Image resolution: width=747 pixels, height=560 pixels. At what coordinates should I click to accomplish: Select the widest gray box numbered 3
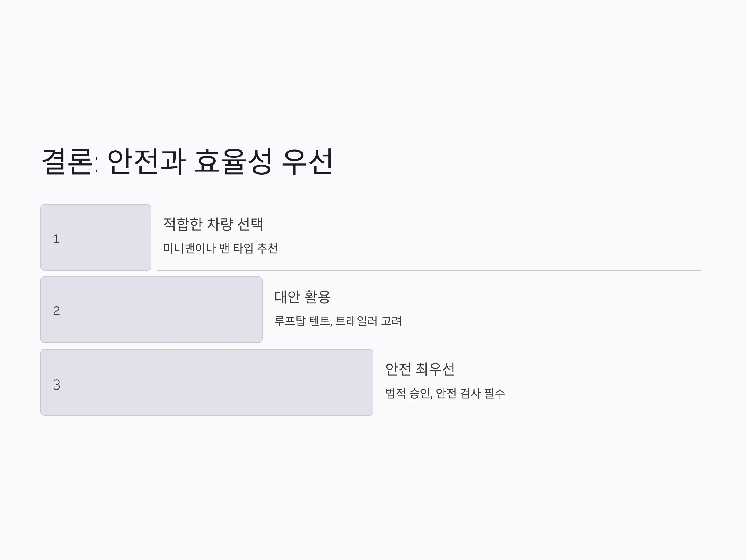point(207,382)
